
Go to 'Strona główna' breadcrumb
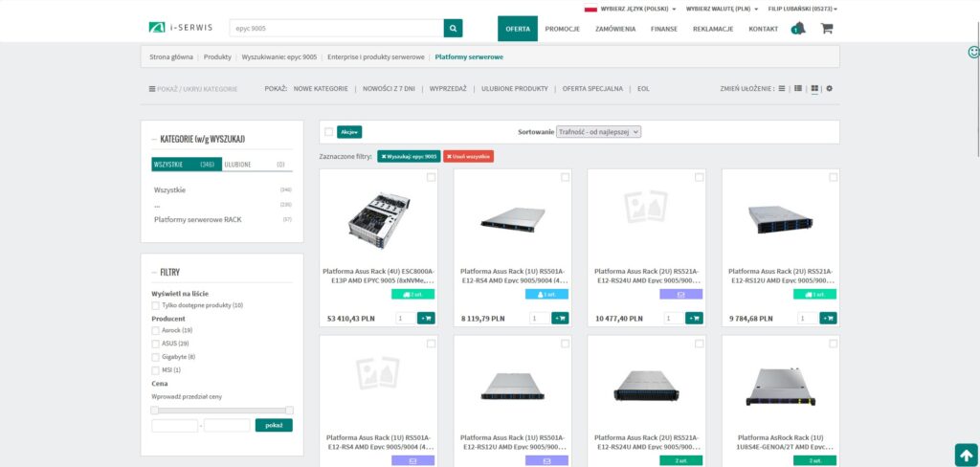(x=171, y=56)
